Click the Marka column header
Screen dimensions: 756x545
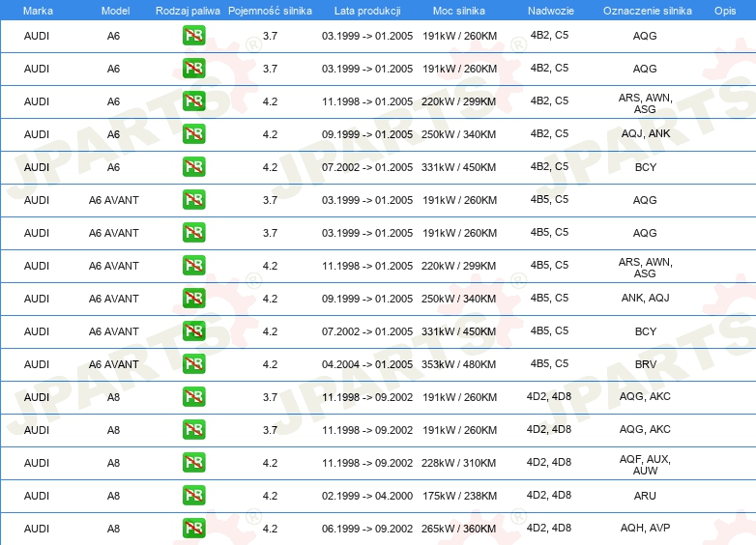pyautogui.click(x=38, y=11)
